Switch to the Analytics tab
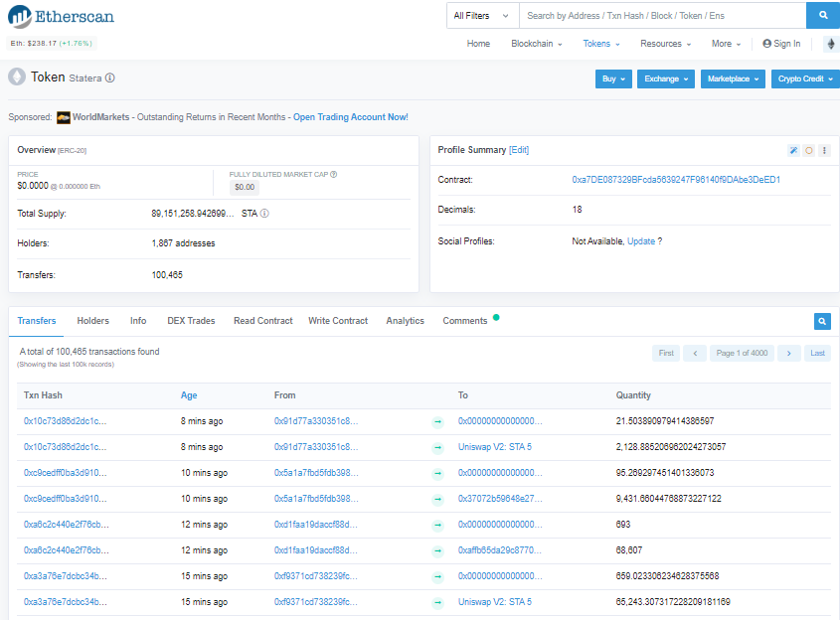Viewport: 840px width, 620px height. [405, 321]
